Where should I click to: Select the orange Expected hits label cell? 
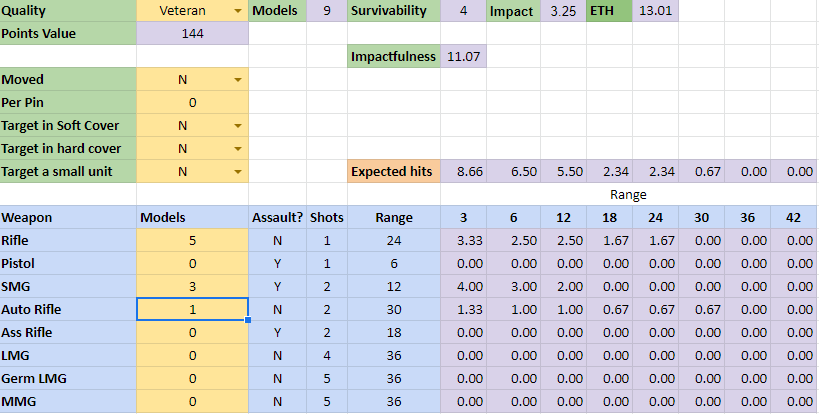(x=394, y=172)
